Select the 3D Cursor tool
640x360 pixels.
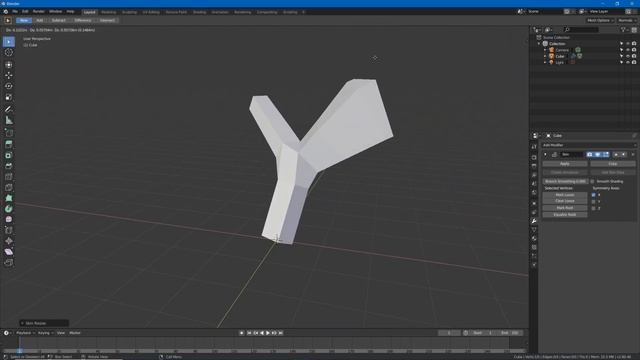point(9,52)
